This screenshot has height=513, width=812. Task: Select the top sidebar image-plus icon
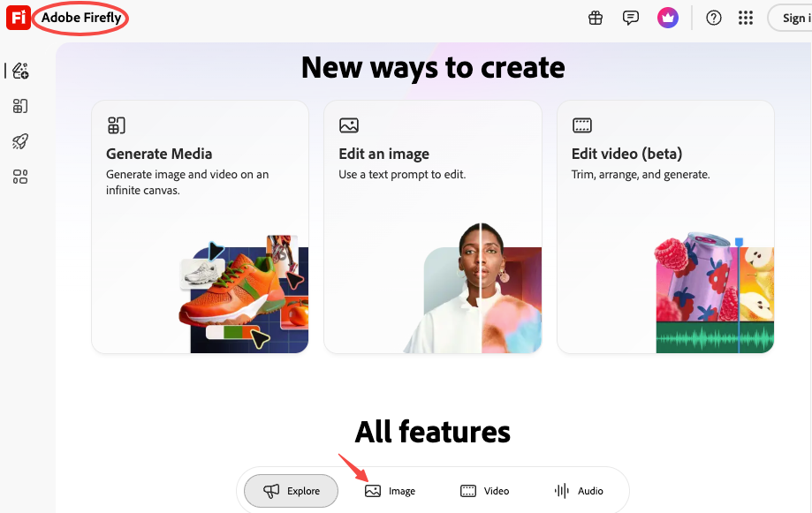[x=20, y=71]
